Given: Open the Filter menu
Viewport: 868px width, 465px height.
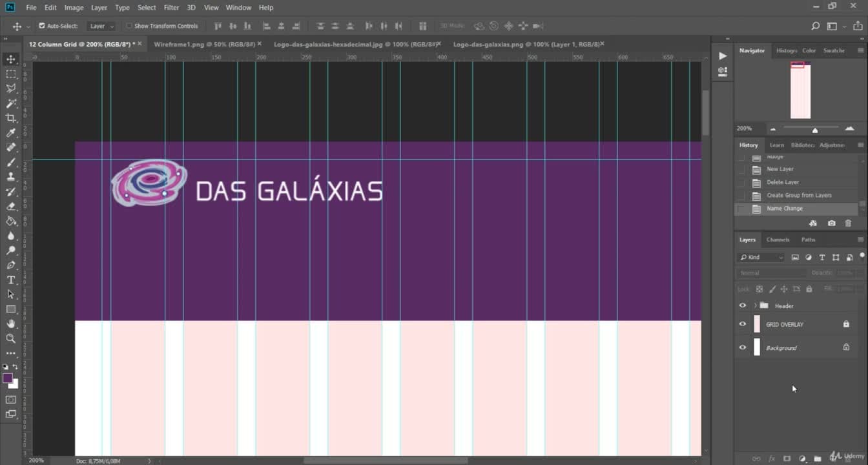Looking at the screenshot, I should [x=171, y=8].
